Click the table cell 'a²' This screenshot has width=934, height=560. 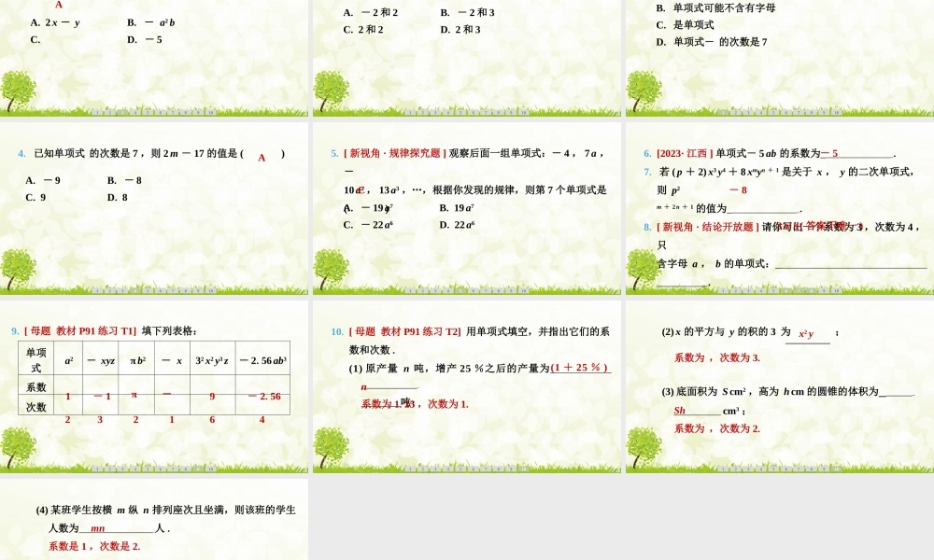click(x=69, y=360)
